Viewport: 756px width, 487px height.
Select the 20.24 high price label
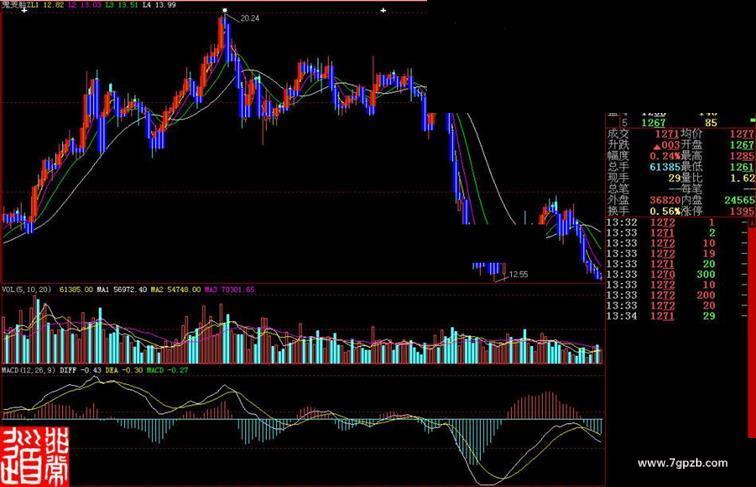pos(250,18)
